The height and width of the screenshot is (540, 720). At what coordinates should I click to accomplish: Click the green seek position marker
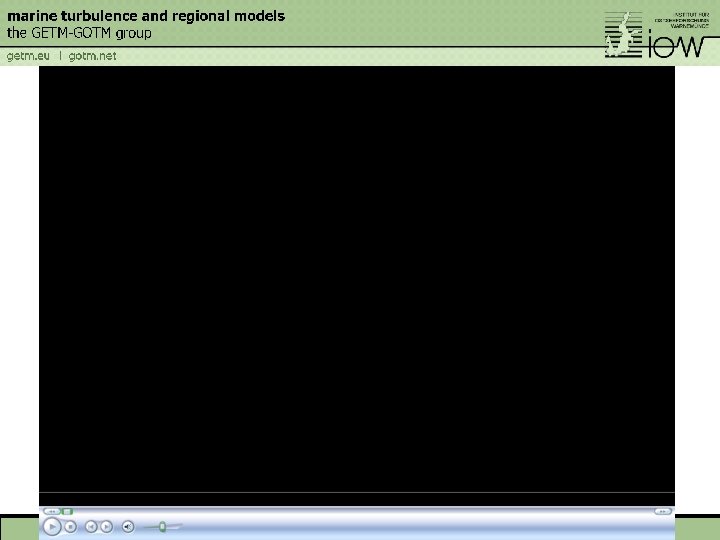click(67, 511)
